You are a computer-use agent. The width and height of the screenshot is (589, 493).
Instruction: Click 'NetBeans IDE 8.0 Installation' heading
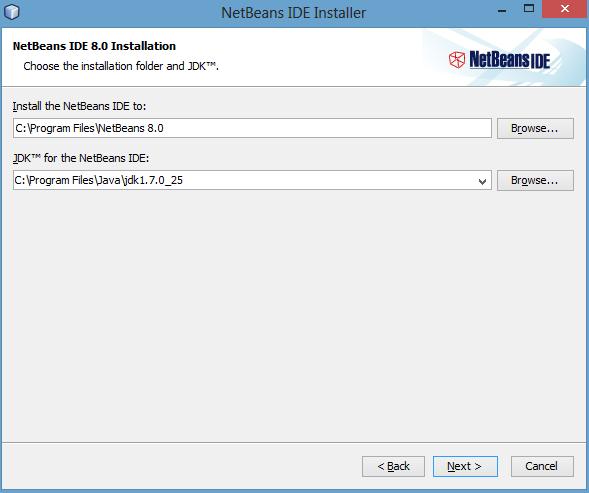(x=94, y=46)
